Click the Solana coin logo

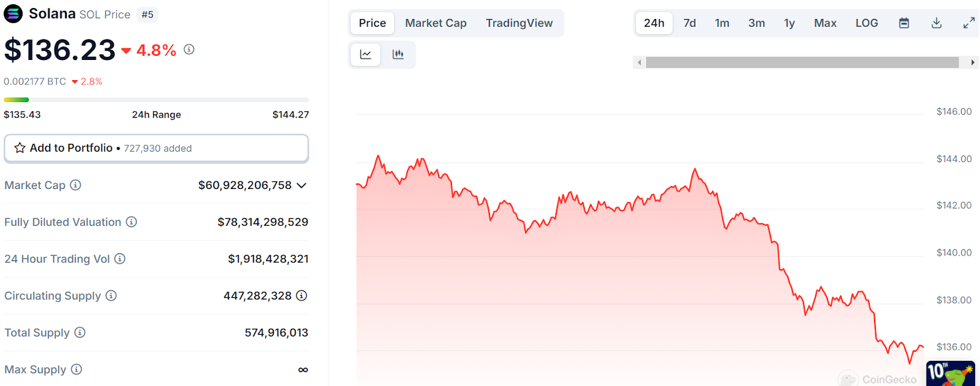click(13, 13)
